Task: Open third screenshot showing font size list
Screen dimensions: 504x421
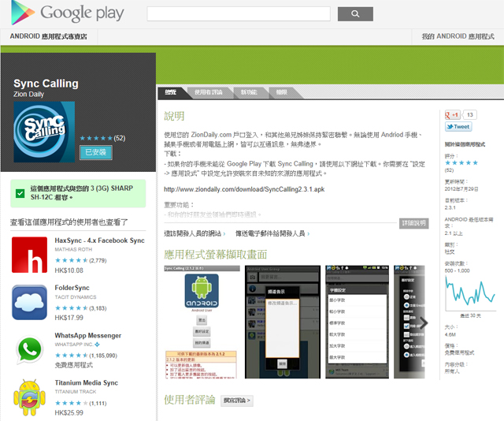Action: click(357, 322)
